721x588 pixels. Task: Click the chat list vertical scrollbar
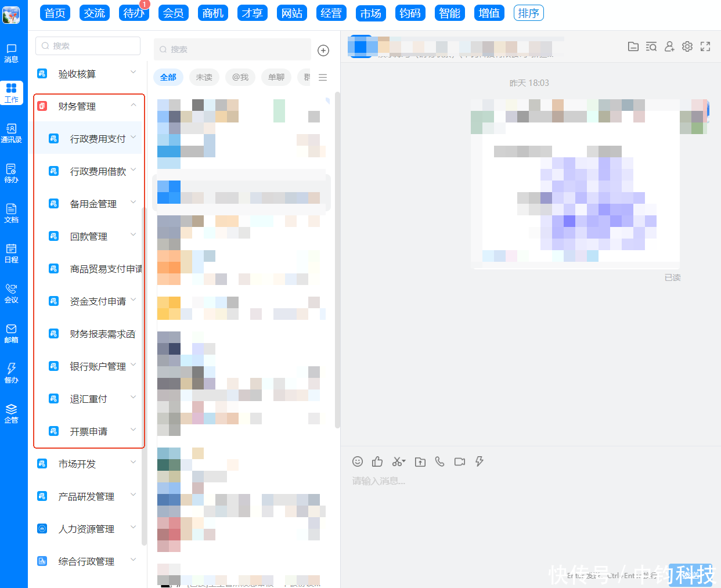coord(337,259)
